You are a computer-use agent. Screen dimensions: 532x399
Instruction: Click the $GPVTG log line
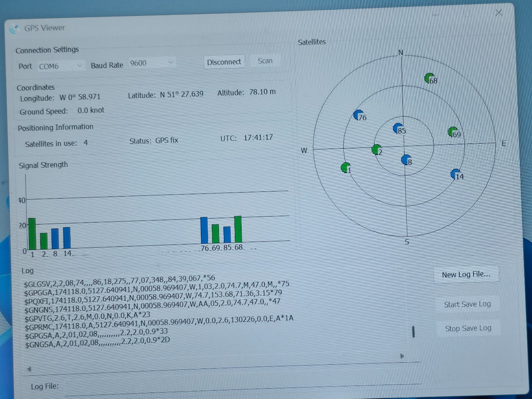tap(87, 316)
